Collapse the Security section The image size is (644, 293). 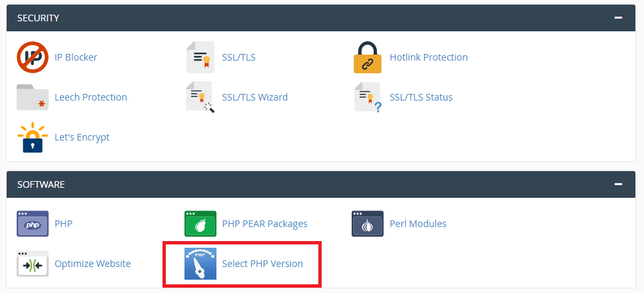618,18
